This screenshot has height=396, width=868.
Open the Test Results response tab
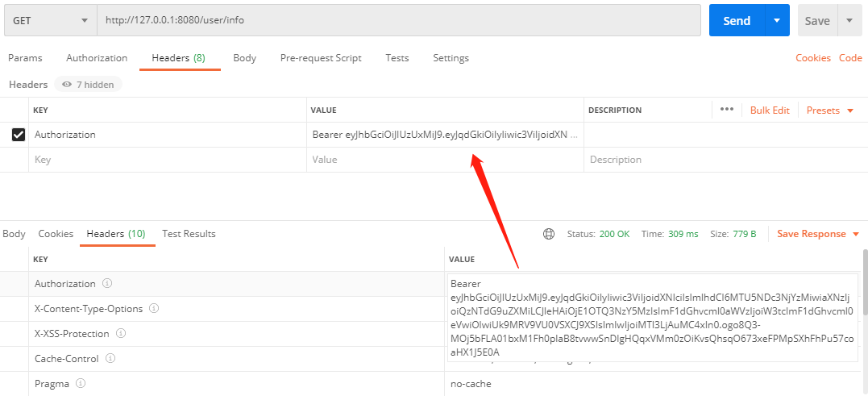click(x=189, y=234)
